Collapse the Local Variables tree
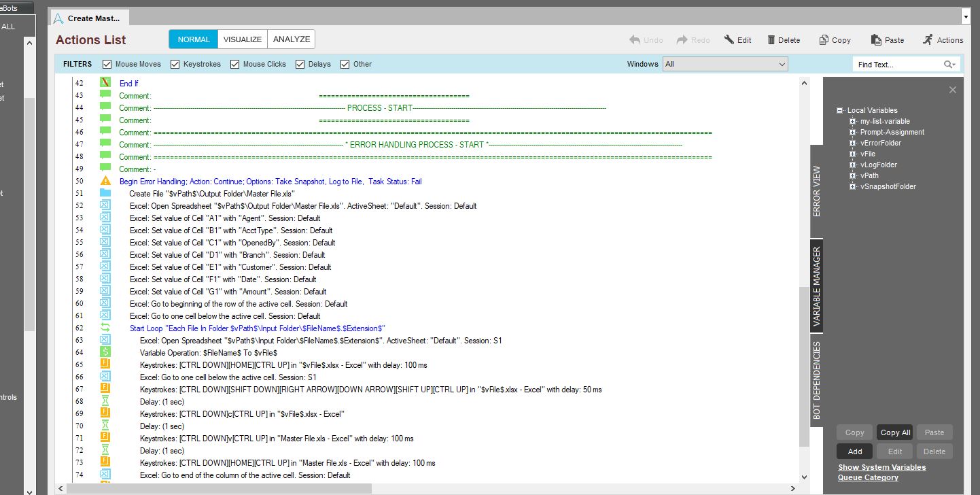Viewport: 980px width, 495px height. click(x=840, y=110)
